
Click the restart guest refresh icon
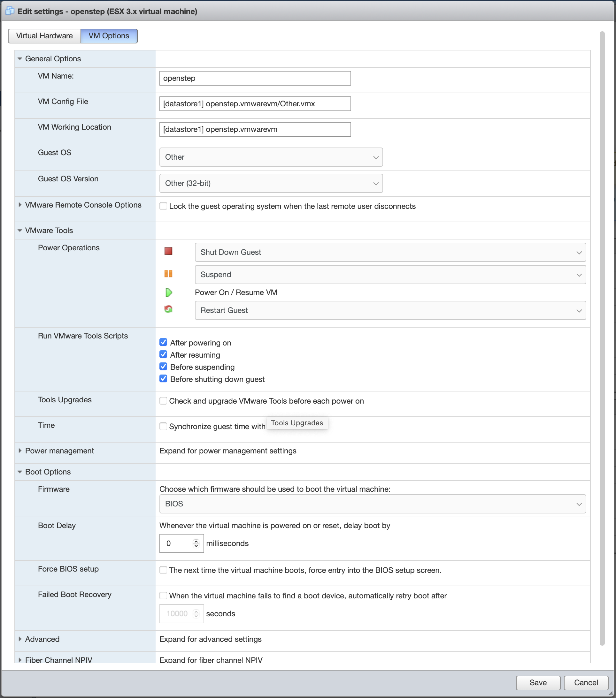pos(168,309)
